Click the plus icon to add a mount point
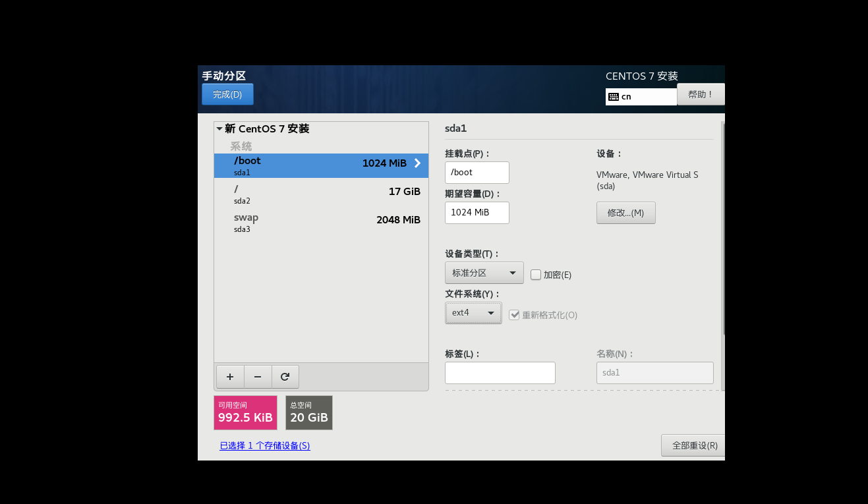Image resolution: width=868 pixels, height=504 pixels. click(230, 377)
